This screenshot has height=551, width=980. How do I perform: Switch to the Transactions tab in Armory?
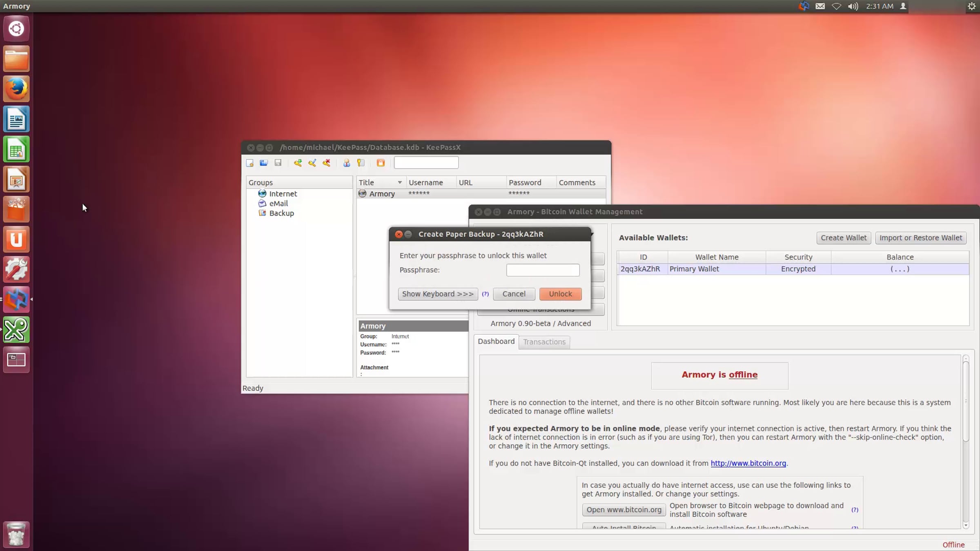(x=544, y=342)
